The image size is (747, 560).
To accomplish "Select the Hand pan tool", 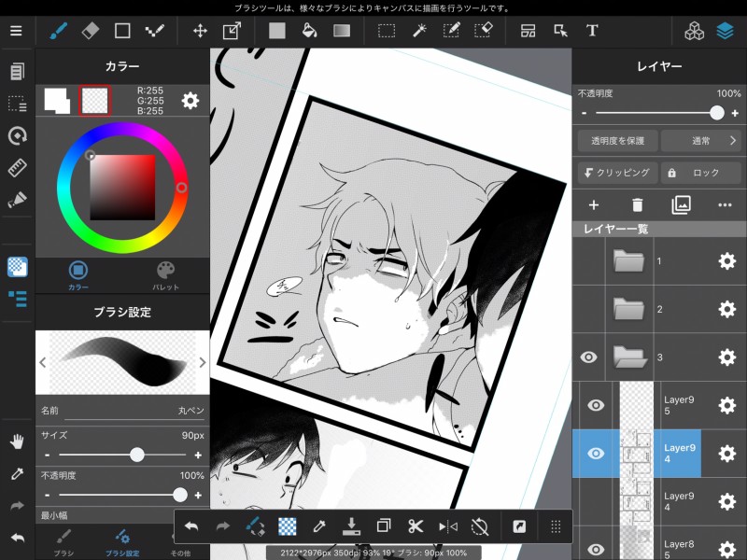I will tap(17, 441).
